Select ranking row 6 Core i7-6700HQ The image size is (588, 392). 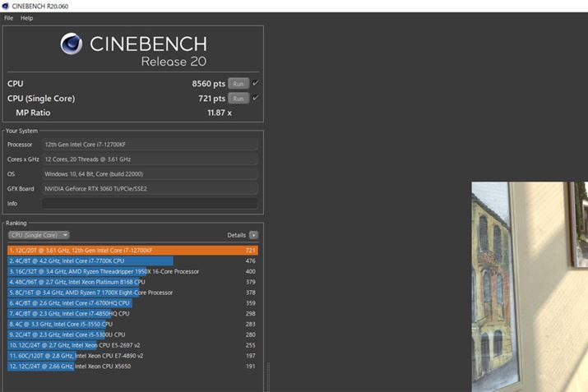[x=132, y=302]
